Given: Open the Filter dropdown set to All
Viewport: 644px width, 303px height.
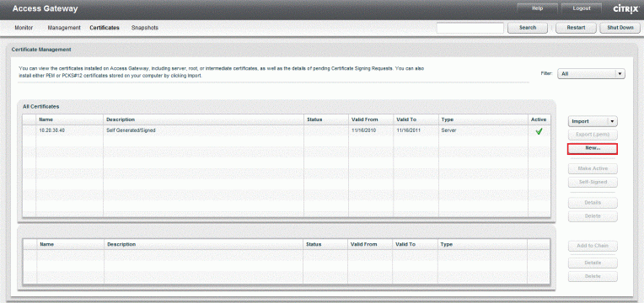Looking at the screenshot, I should point(591,74).
